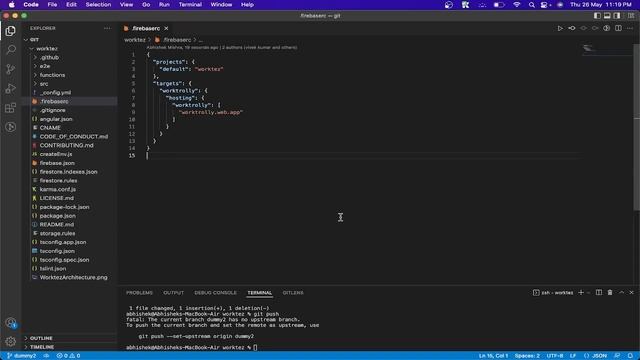
Task: Open macOS Spotlight search icon
Action: coord(531,5)
